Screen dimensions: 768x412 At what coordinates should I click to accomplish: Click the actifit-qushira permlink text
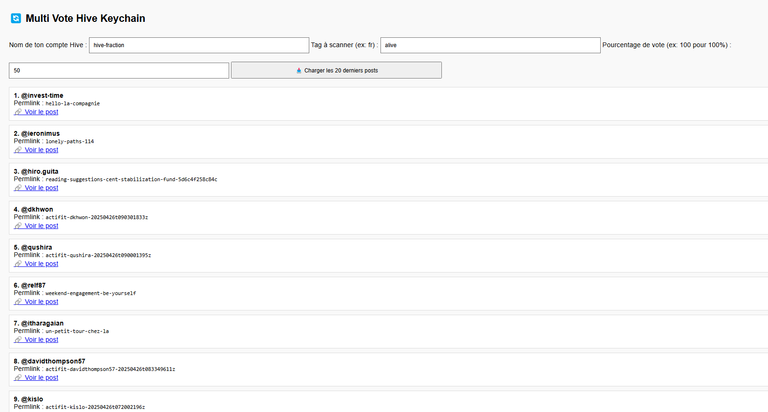point(98,255)
